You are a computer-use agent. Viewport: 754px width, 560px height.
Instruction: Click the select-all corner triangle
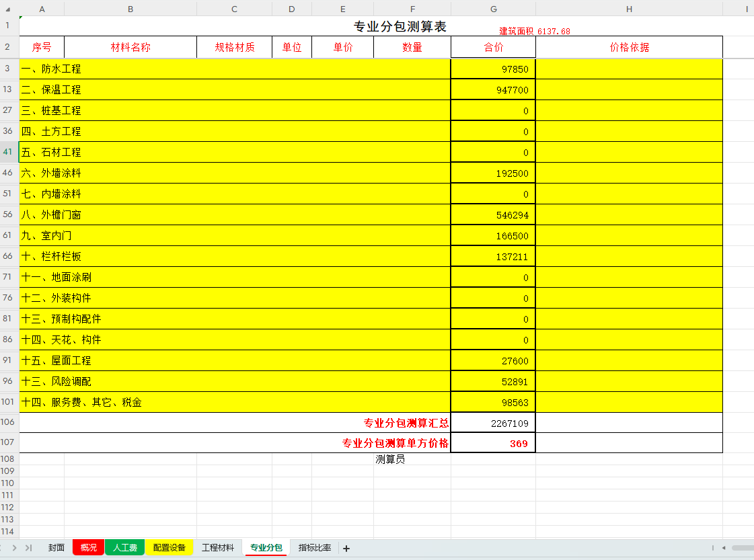(9, 9)
